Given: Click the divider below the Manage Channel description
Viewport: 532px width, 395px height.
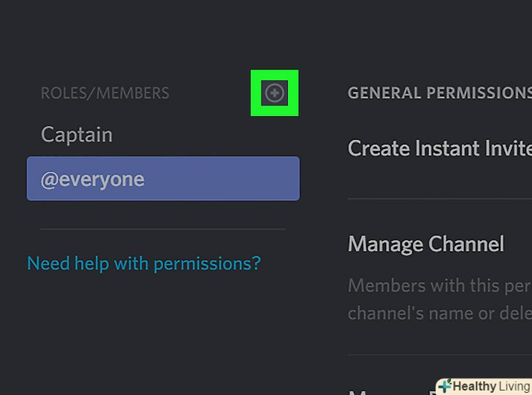Looking at the screenshot, I should (x=439, y=355).
